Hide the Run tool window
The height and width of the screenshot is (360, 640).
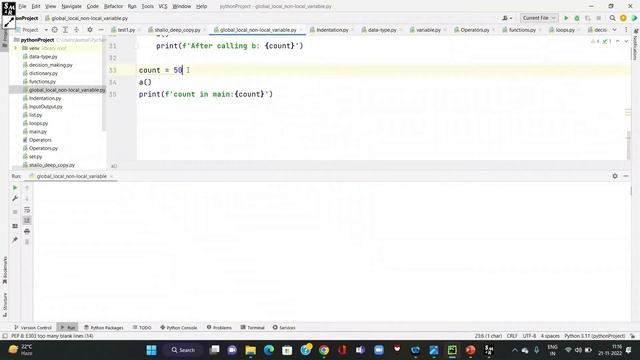(626, 176)
